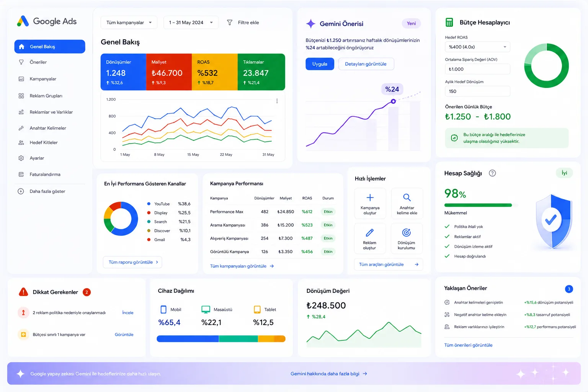Click Reklam oluştur pencil icon
Image resolution: width=588 pixels, height=392 pixels.
click(370, 233)
